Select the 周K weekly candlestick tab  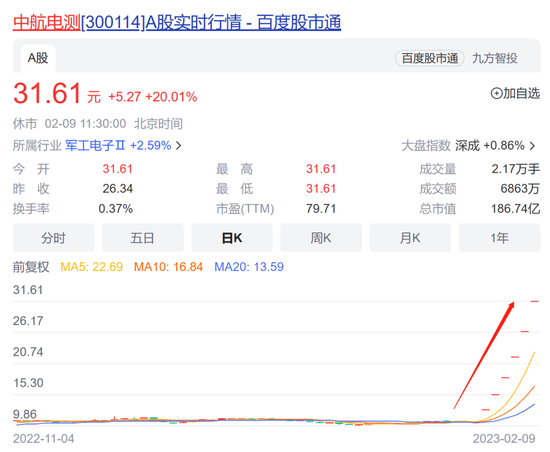[321, 238]
